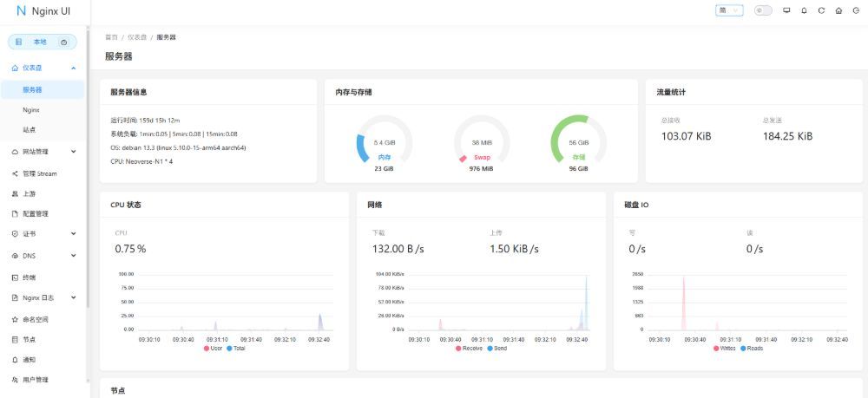This screenshot has width=868, height=398.
Task: Expand the Nginx 日志 submenu chevron
Action: [74, 297]
